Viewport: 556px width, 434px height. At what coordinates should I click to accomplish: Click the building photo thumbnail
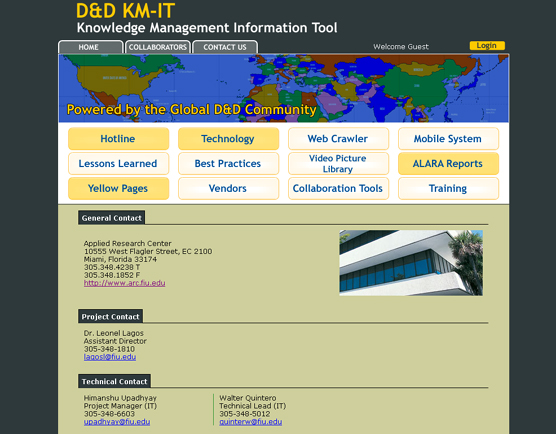[411, 263]
